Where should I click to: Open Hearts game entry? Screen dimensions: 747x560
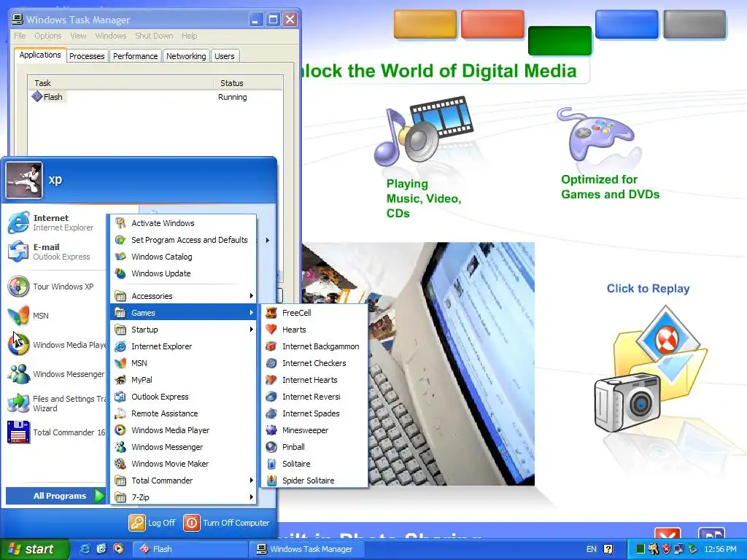[x=314, y=330]
